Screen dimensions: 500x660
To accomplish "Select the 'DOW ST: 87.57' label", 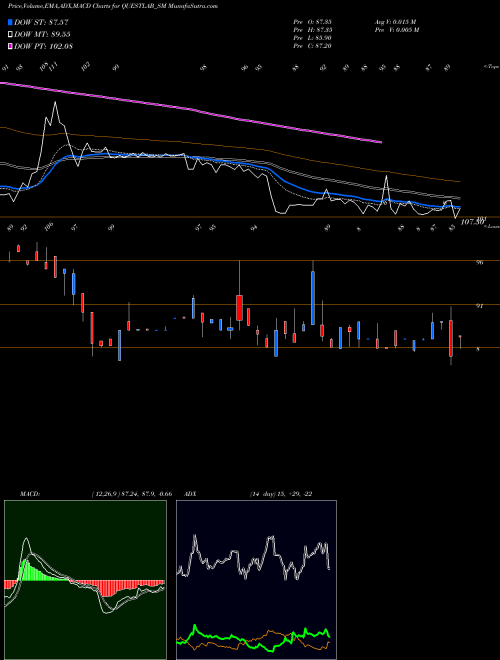I will (41, 22).
